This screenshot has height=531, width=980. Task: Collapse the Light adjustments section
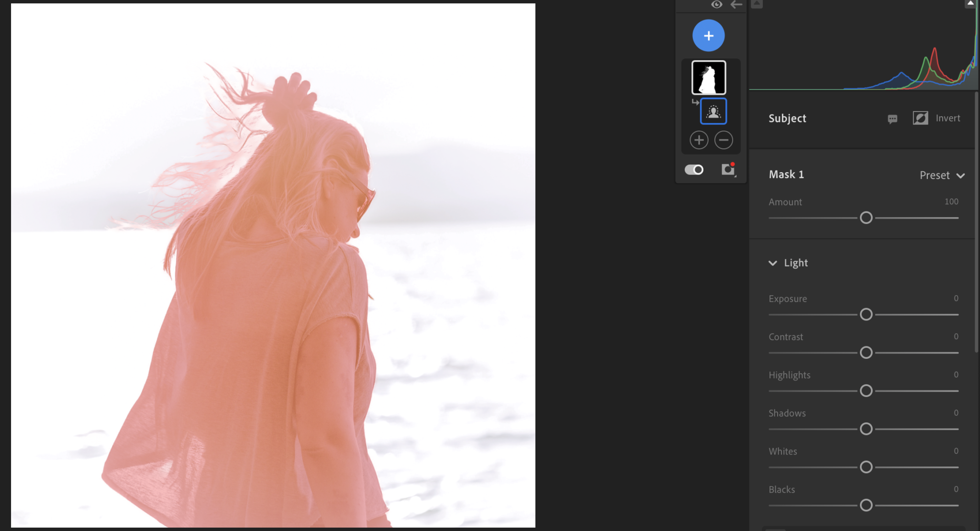tap(773, 263)
